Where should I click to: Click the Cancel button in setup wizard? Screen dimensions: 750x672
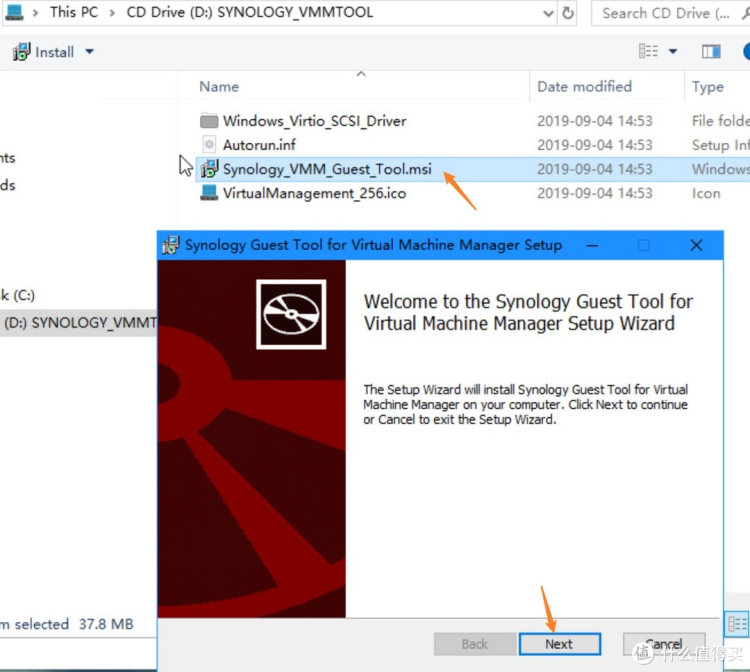pos(664,644)
